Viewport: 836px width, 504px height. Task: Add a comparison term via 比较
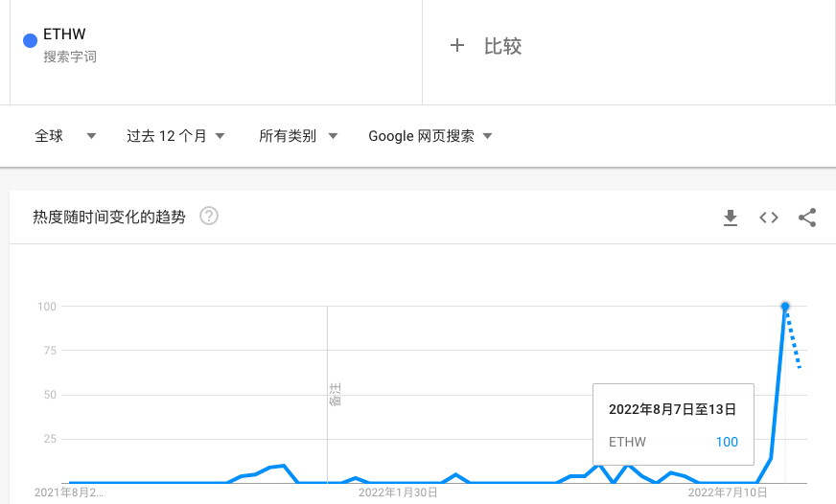pyautogui.click(x=502, y=46)
